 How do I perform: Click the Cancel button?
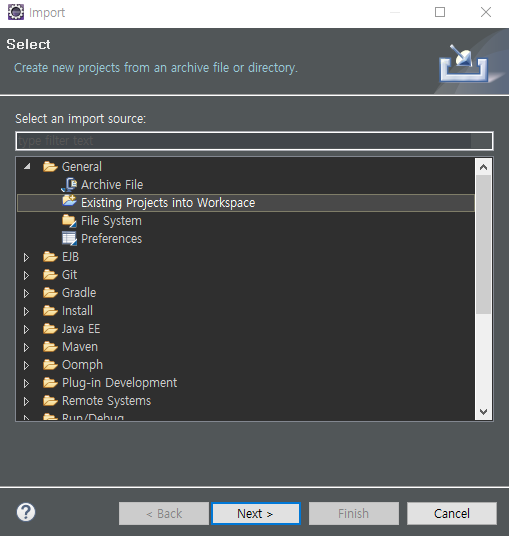tap(452, 513)
